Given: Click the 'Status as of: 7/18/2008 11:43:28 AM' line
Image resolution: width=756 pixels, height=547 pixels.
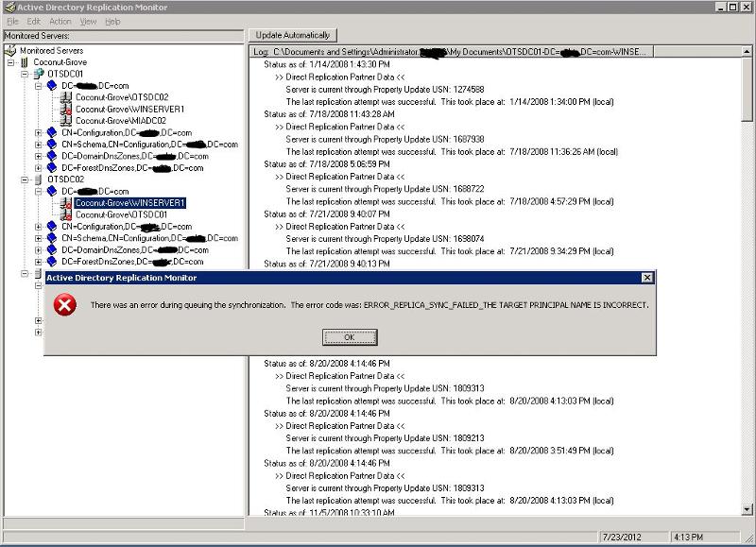Looking at the screenshot, I should (x=329, y=114).
